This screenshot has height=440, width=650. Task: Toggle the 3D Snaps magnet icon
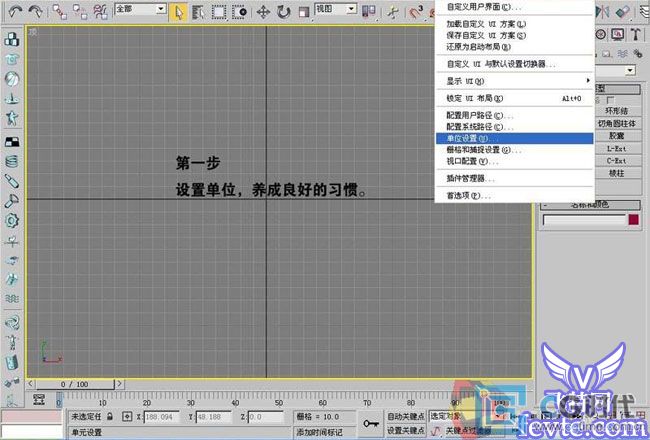(x=416, y=12)
